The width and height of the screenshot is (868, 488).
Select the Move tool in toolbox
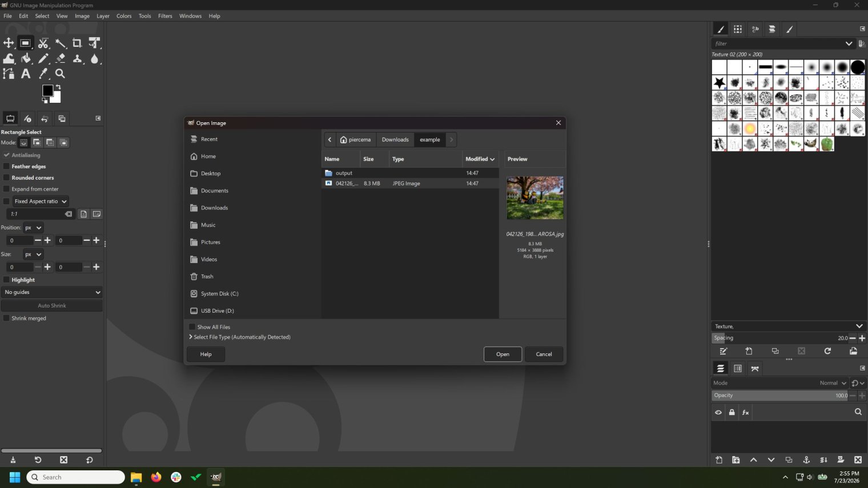click(9, 43)
